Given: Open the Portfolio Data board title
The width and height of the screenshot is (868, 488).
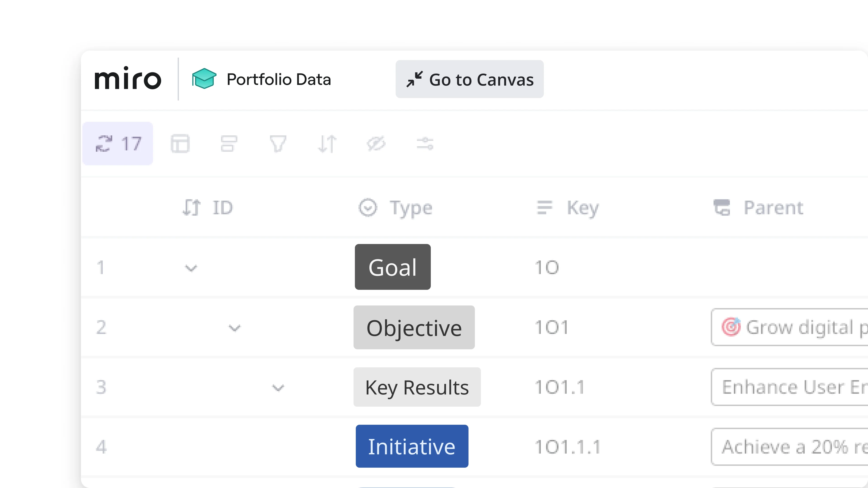Looking at the screenshot, I should 279,80.
